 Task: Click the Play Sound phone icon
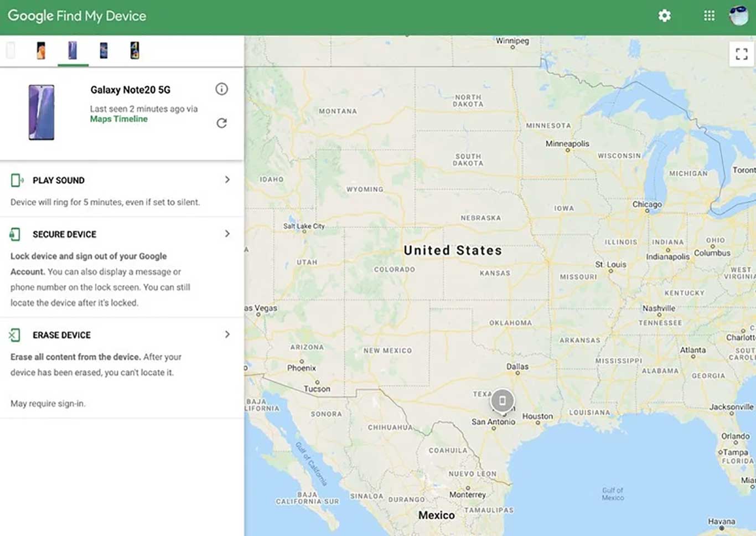[x=17, y=180]
